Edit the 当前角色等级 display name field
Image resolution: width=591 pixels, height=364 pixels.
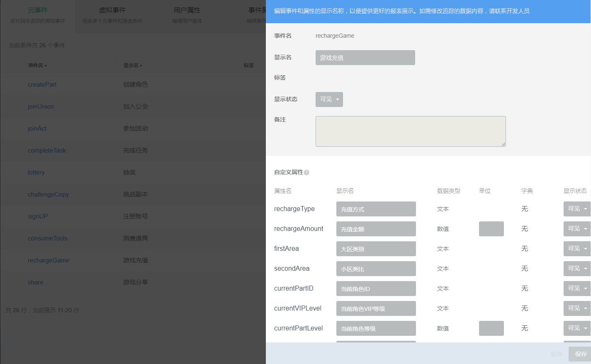[376, 328]
